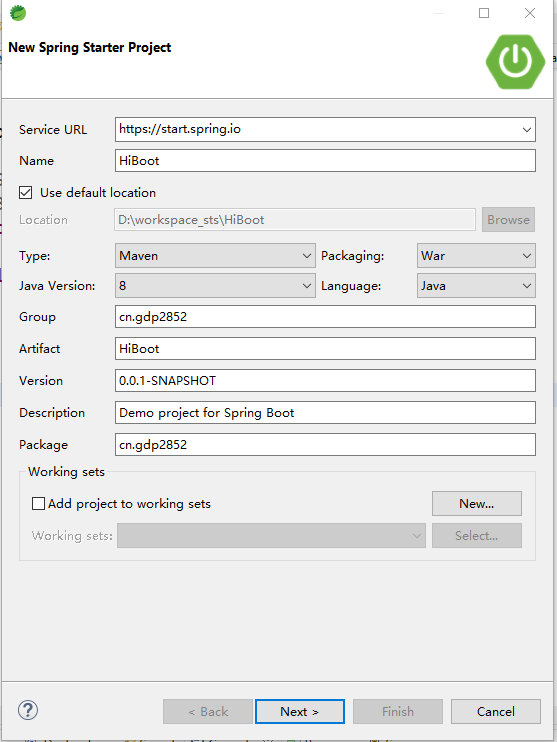Close the dialog with the X button
The image size is (557, 742).
530,13
